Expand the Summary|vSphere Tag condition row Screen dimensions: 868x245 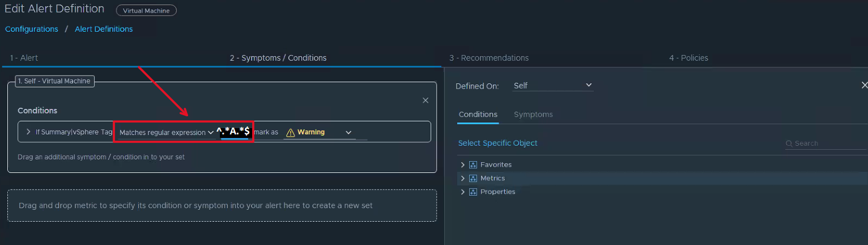28,132
